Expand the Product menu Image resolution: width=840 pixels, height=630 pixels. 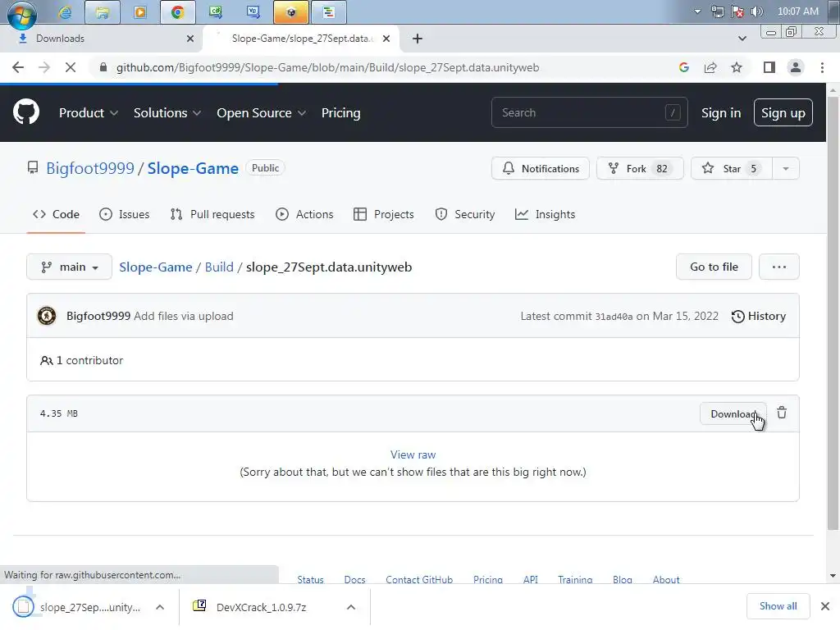pyautogui.click(x=89, y=112)
